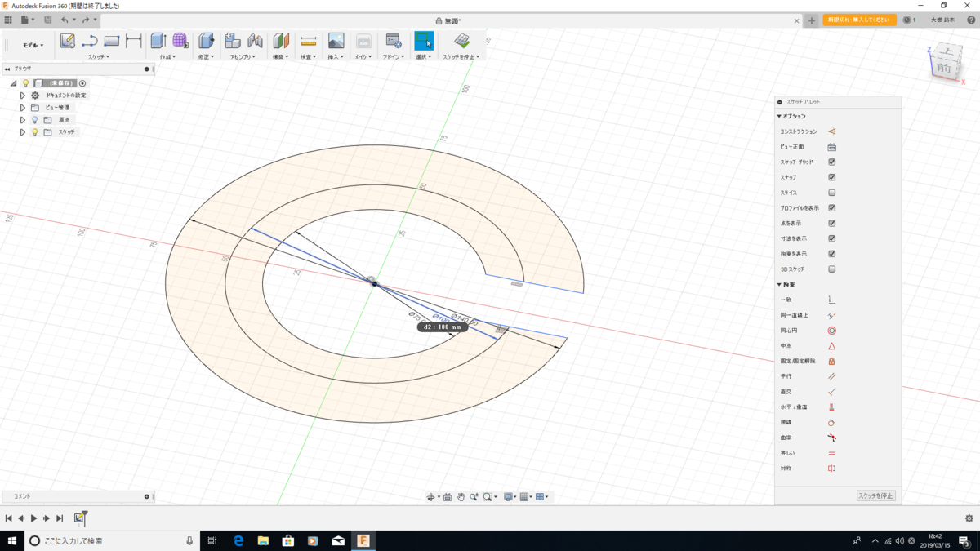Enable the 3D スケッチ checkbox
This screenshot has height=551, width=980.
(831, 269)
